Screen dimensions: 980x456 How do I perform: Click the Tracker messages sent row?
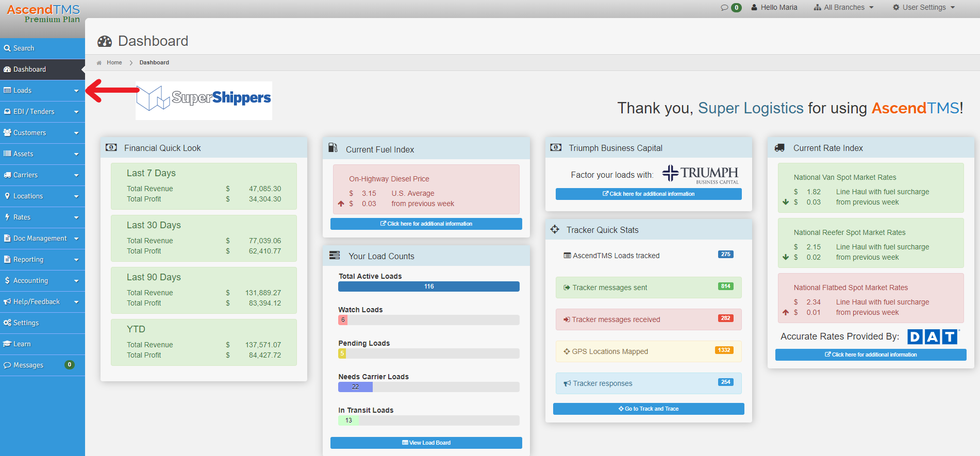(x=649, y=288)
